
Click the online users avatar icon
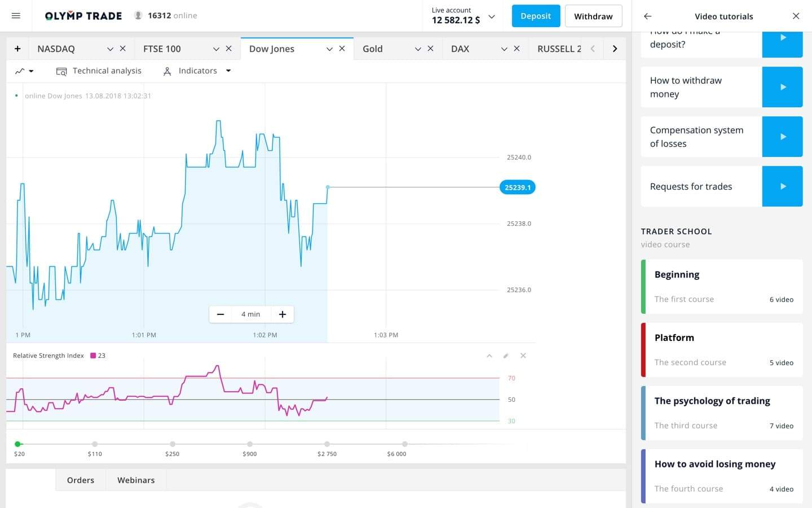click(x=138, y=15)
